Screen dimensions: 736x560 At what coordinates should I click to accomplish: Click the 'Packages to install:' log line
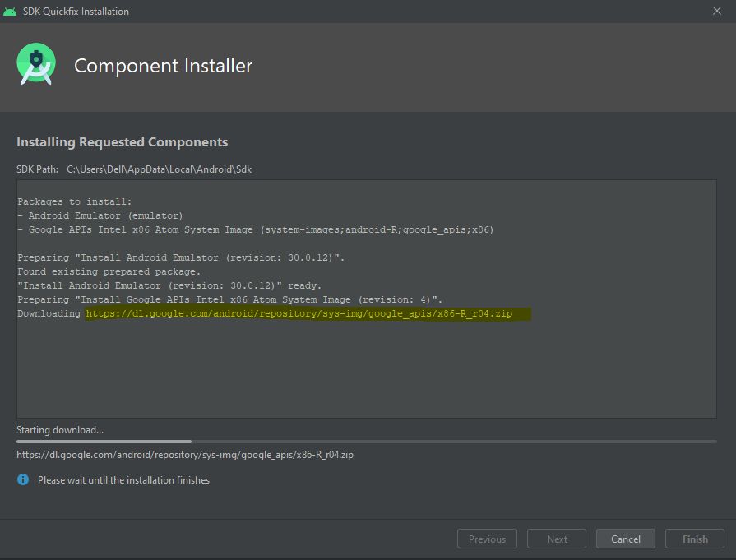point(75,201)
